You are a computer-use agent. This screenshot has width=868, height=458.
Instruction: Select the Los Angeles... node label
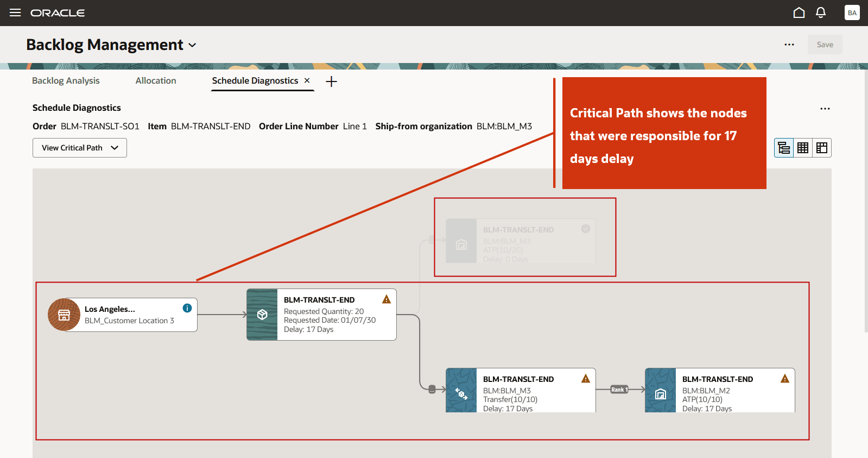point(110,309)
